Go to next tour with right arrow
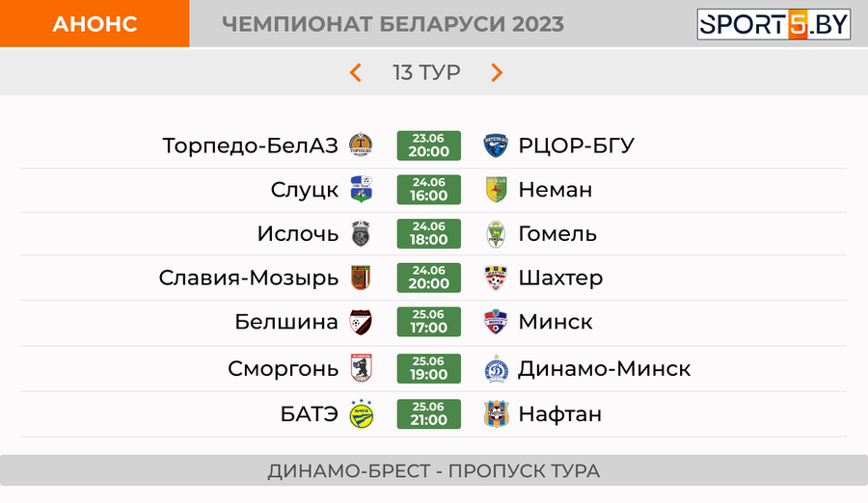Image resolution: width=868 pixels, height=503 pixels. tap(497, 72)
